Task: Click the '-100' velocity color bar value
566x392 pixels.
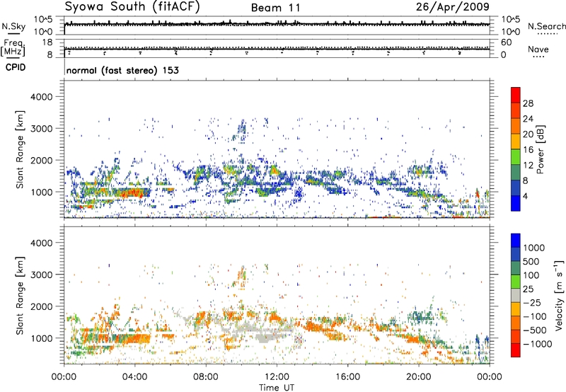Action: (535, 316)
